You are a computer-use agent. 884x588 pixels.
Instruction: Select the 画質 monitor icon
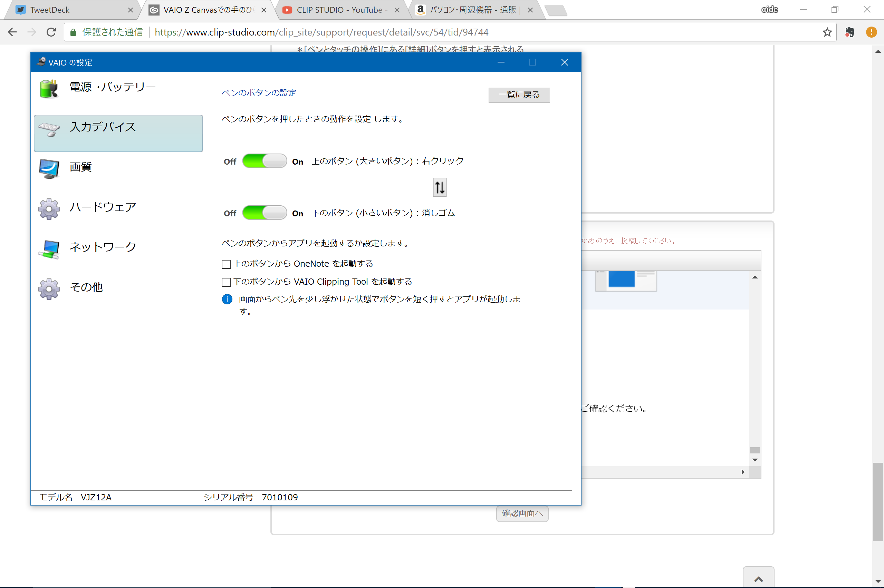[x=49, y=168]
